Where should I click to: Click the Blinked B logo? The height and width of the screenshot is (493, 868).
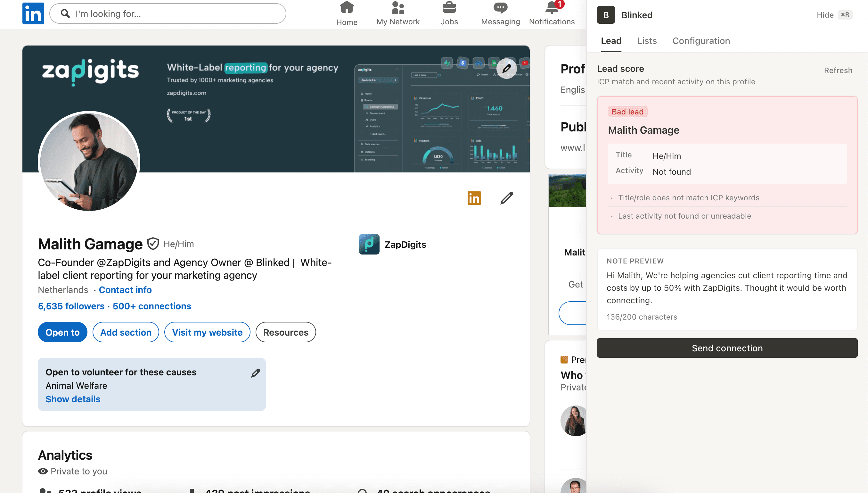[x=606, y=15]
